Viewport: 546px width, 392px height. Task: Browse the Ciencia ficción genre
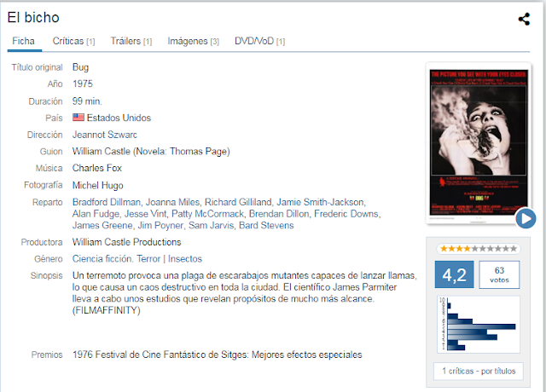102,259
